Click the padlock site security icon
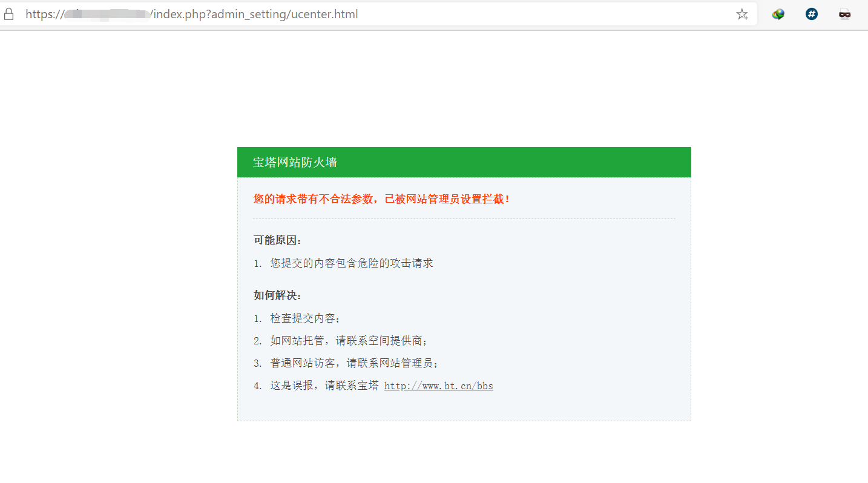The height and width of the screenshot is (483, 868). point(8,14)
